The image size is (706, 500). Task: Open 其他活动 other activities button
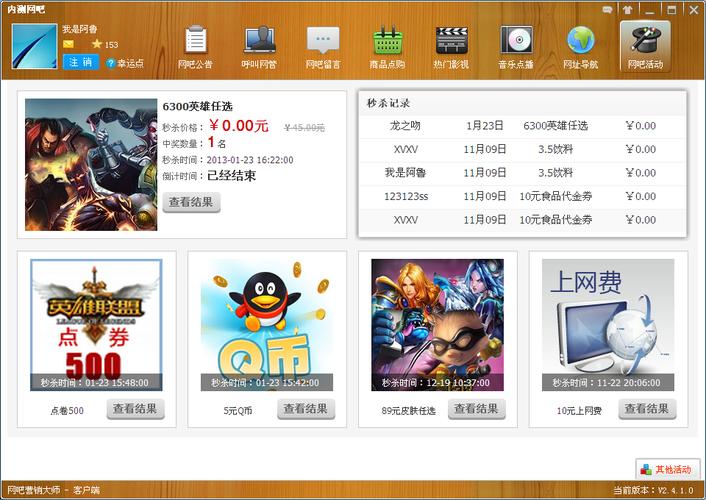point(668,469)
